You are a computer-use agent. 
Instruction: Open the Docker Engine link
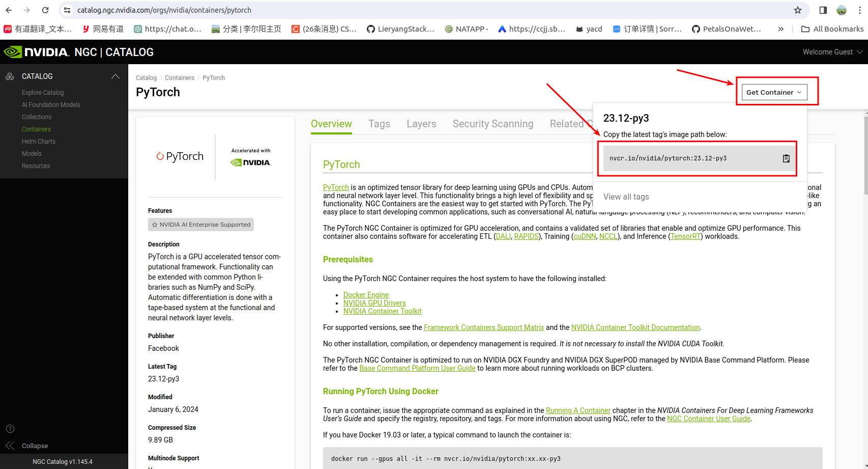pos(366,295)
